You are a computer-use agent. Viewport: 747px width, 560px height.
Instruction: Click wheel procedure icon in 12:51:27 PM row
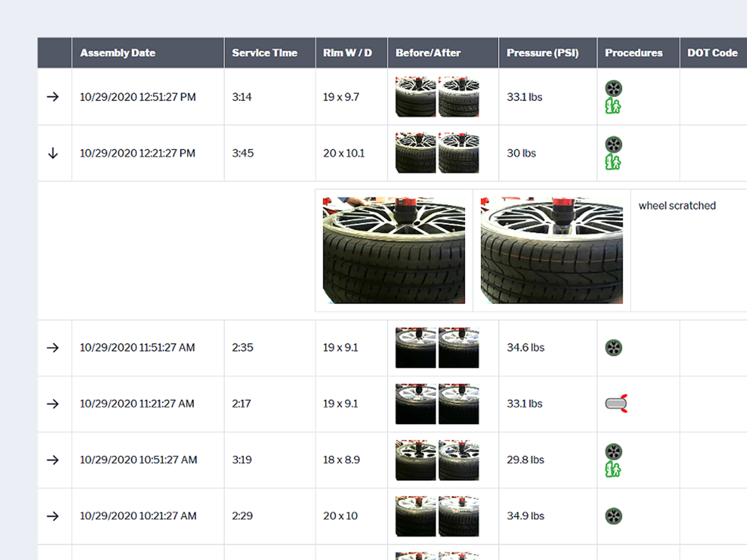coord(614,88)
